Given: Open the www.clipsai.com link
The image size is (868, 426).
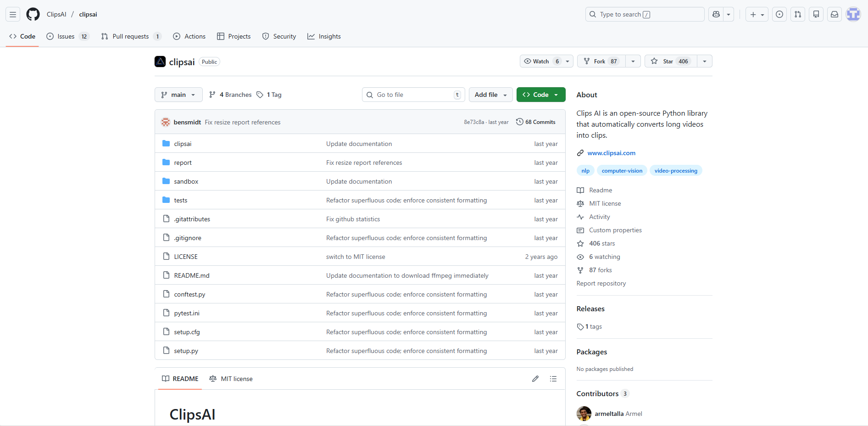Looking at the screenshot, I should pos(611,153).
